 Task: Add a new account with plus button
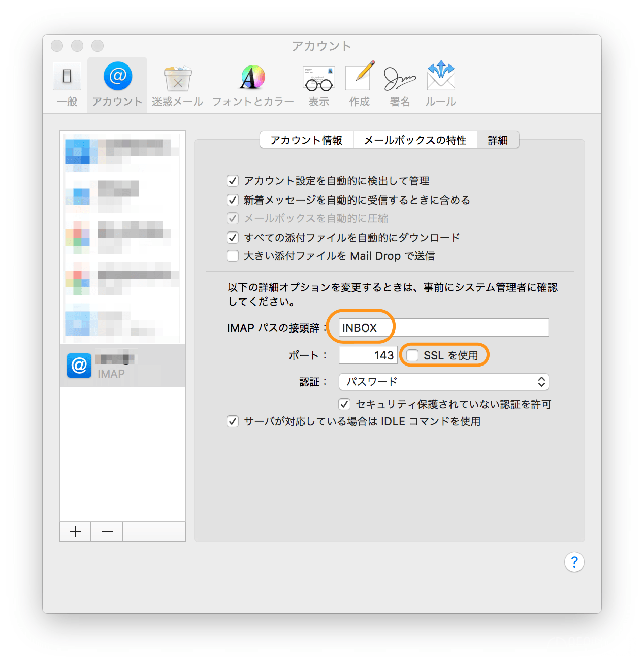click(76, 532)
